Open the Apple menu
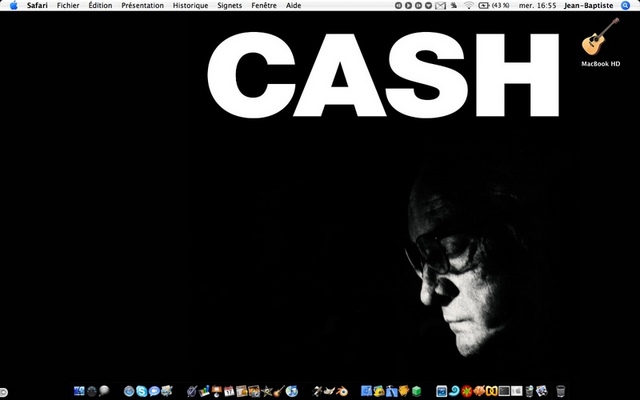 click(x=13, y=5)
